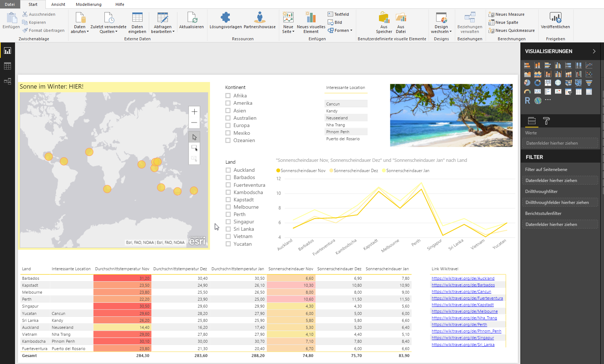Click Sonnenscheindauer Nov legend marker

coord(278,171)
